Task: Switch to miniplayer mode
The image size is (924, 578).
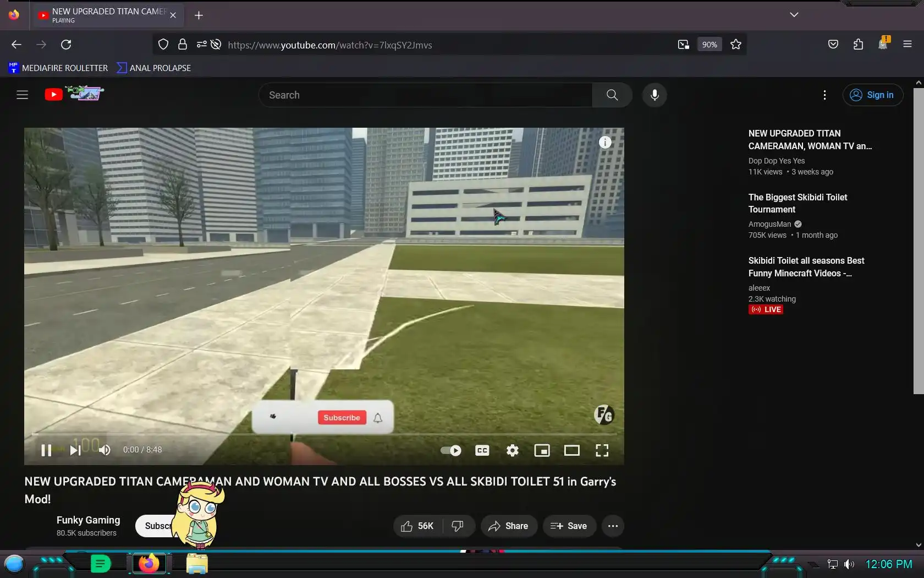Action: 542,450
